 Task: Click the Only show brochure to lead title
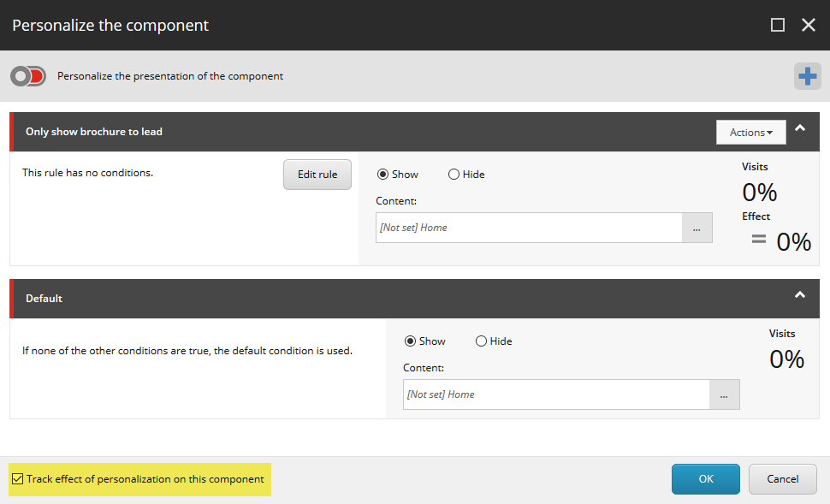(94, 132)
